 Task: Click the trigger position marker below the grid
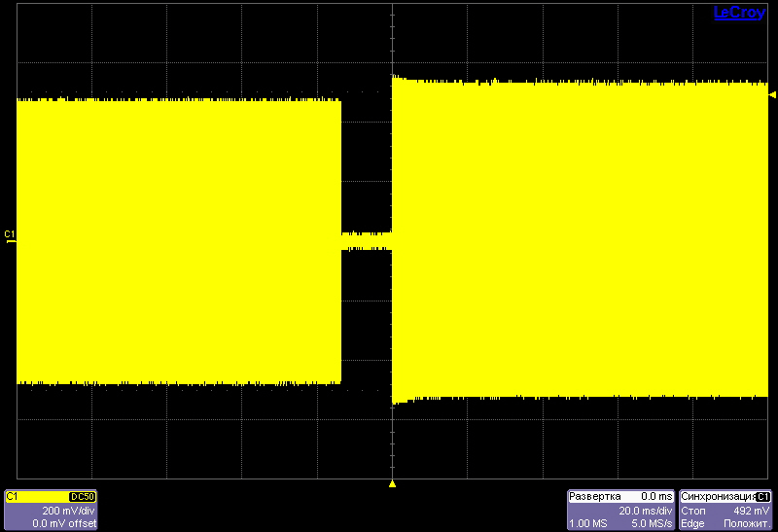pyautogui.click(x=392, y=483)
